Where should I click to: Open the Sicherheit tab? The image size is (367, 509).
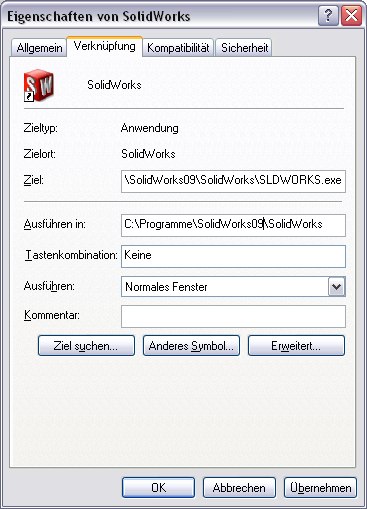pos(244,48)
